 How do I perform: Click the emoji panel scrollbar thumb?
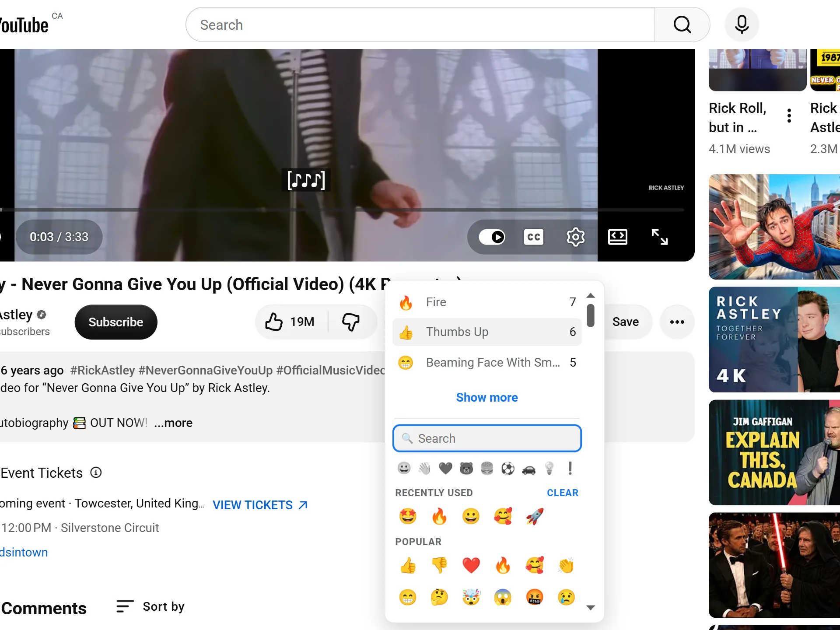coord(591,315)
